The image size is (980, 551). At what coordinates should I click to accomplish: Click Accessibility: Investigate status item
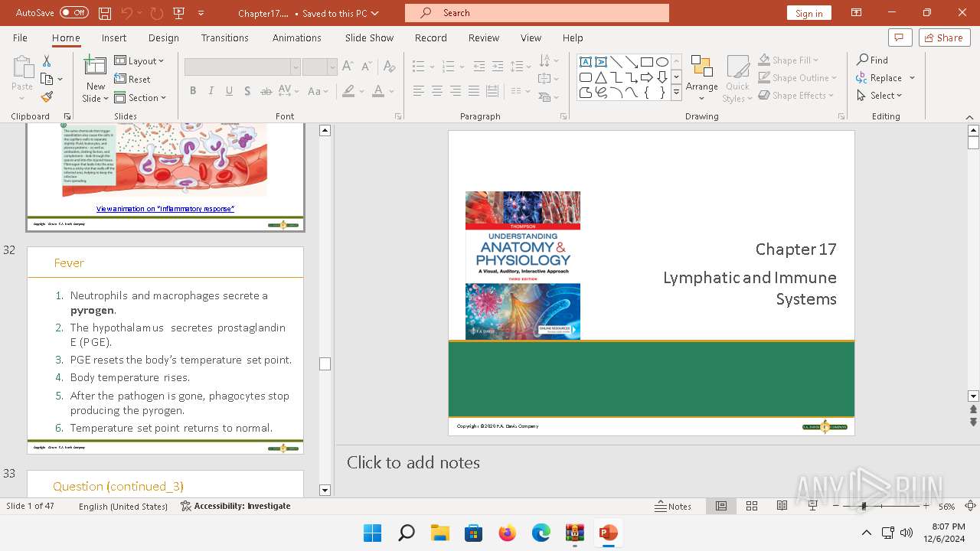coord(236,506)
